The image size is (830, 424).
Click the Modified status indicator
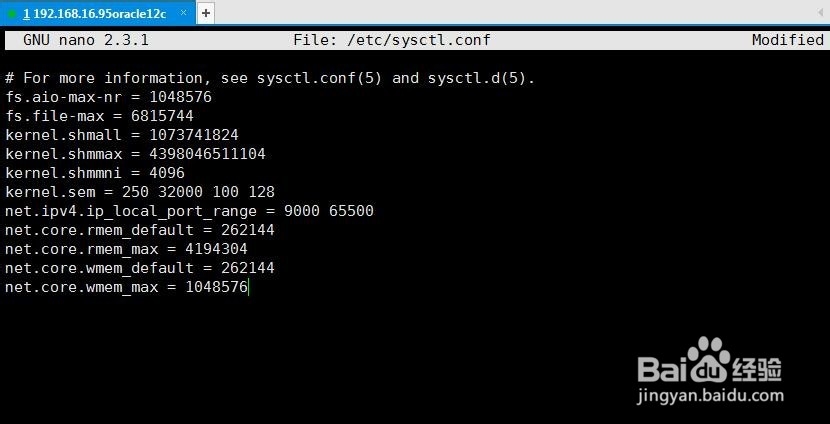[788, 40]
